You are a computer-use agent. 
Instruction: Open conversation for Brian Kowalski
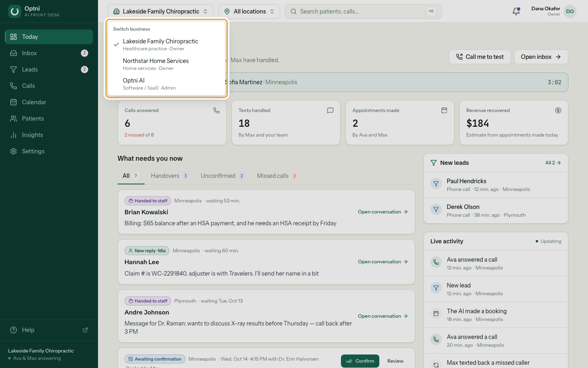tap(383, 212)
